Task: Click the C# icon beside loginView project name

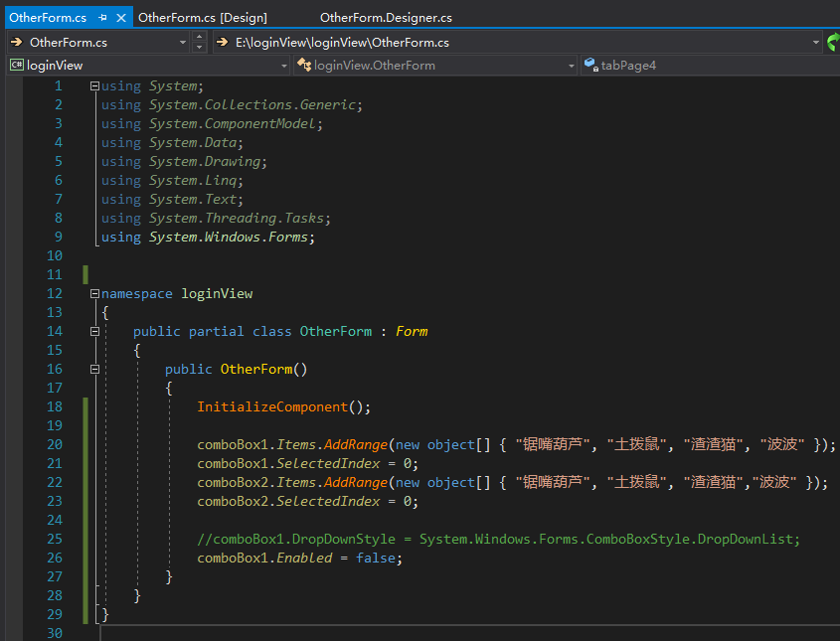Action: (x=16, y=65)
